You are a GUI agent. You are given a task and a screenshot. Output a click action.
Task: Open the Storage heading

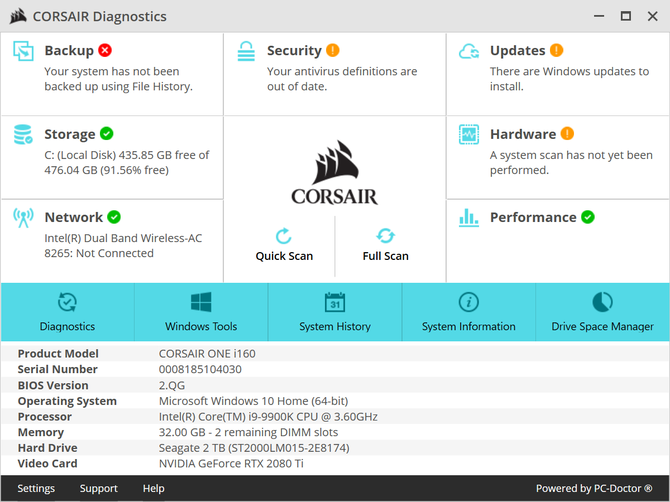point(70,134)
